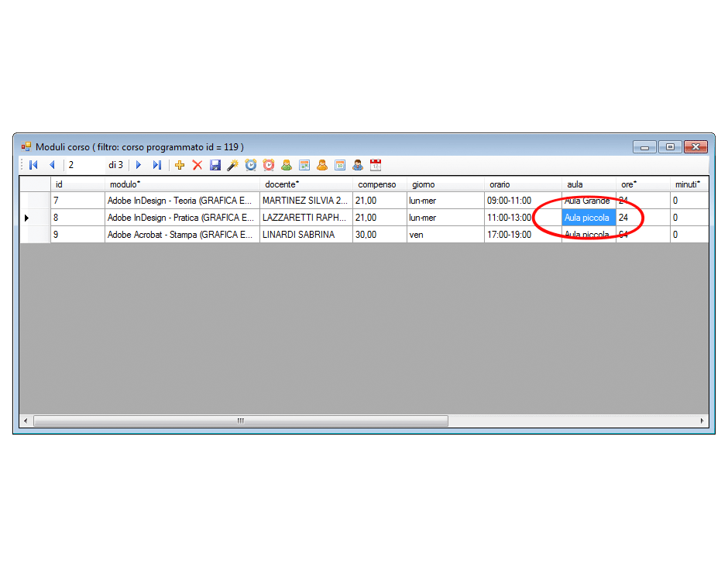
Task: Click the Aula Grande cell
Action: click(x=589, y=201)
